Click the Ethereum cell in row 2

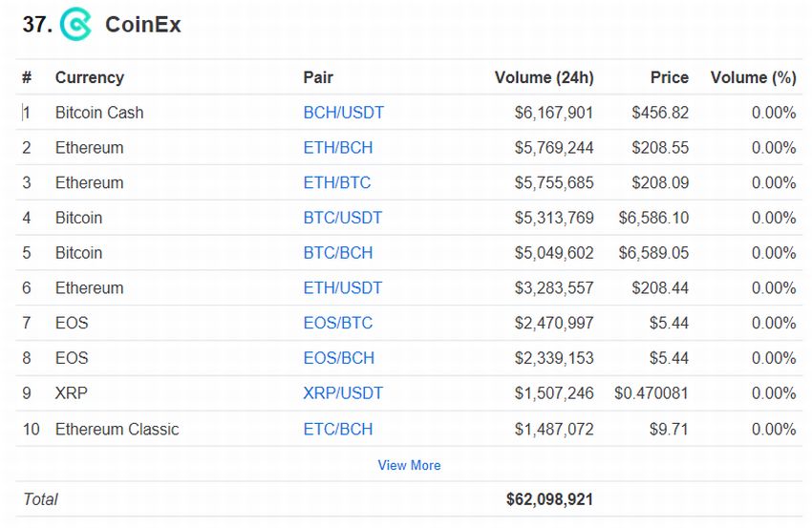(89, 148)
